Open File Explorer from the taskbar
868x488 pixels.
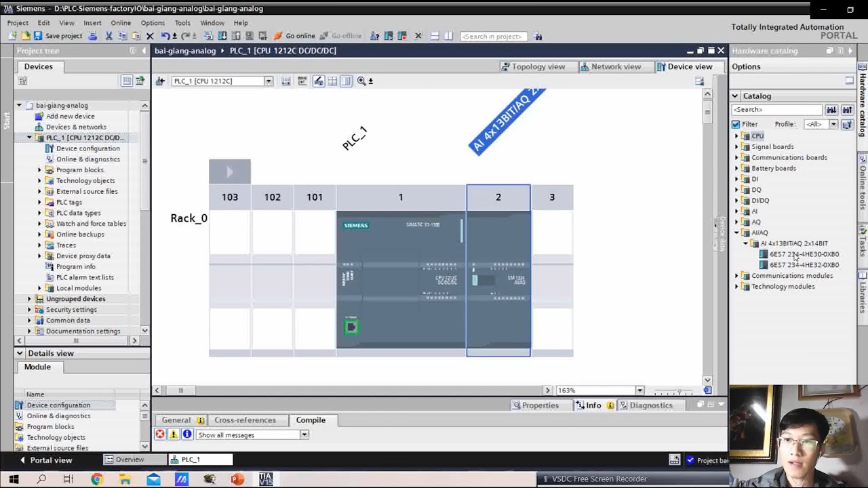tap(125, 479)
